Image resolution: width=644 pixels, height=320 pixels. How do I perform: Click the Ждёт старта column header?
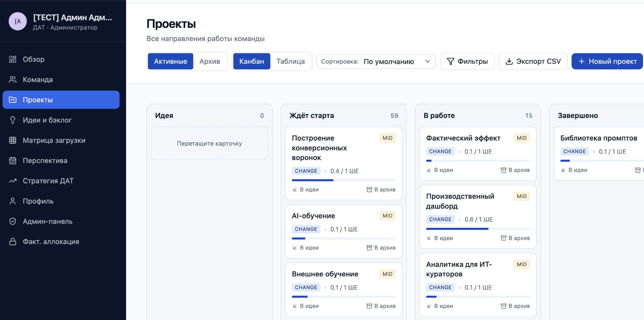point(312,115)
